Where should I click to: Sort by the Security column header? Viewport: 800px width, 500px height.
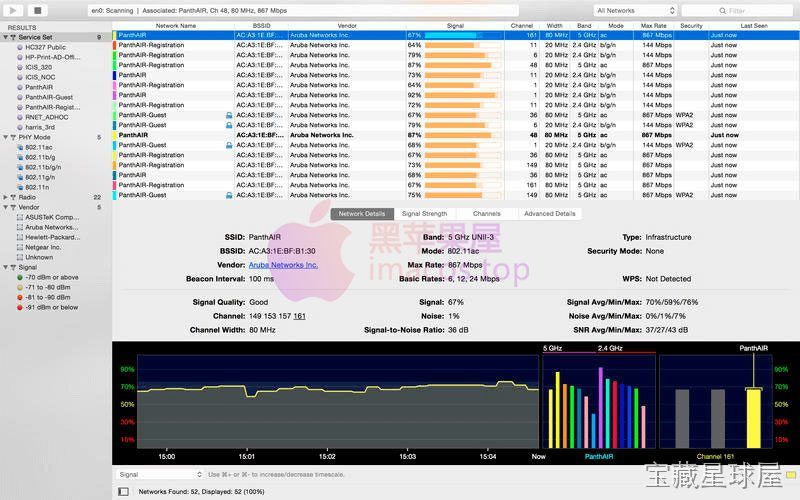691,26
